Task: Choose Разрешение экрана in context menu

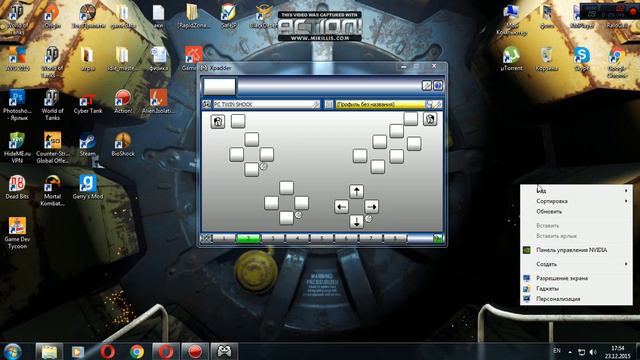Action: [576, 278]
